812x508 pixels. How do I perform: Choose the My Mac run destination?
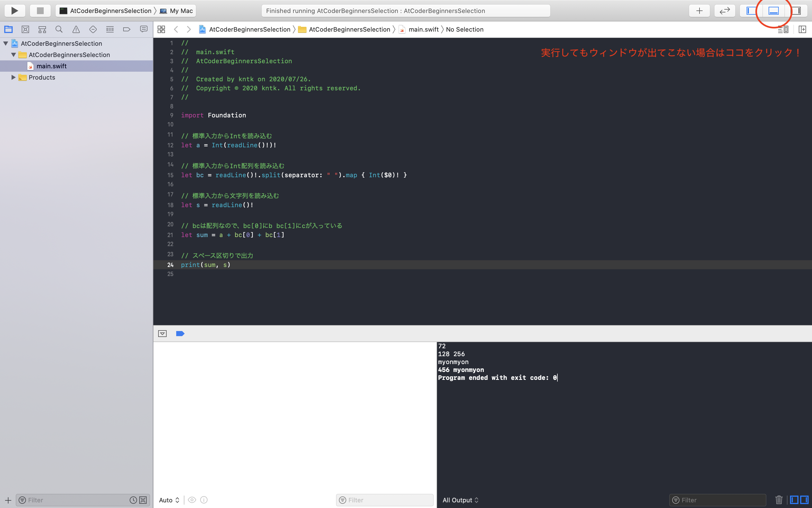click(x=176, y=11)
